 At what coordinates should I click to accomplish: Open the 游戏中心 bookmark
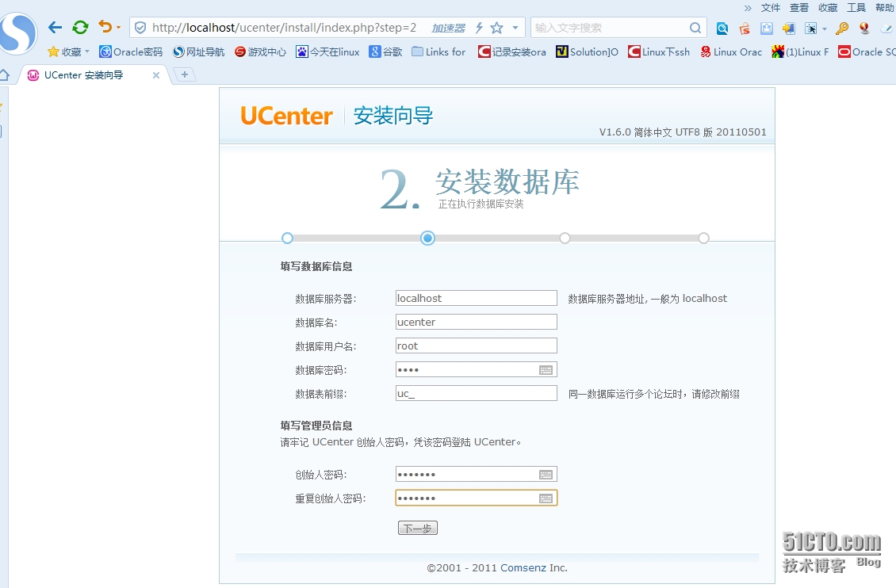point(262,52)
